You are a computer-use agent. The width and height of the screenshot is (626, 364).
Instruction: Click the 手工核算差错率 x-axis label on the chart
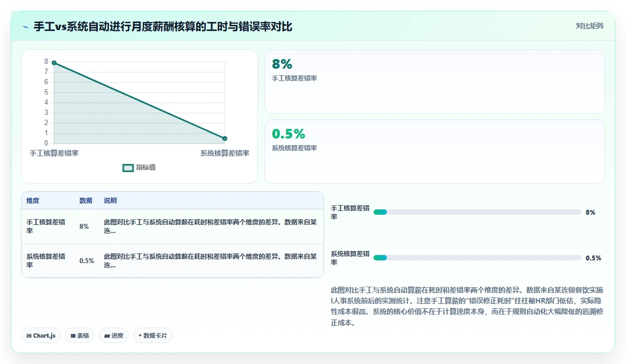(54, 153)
